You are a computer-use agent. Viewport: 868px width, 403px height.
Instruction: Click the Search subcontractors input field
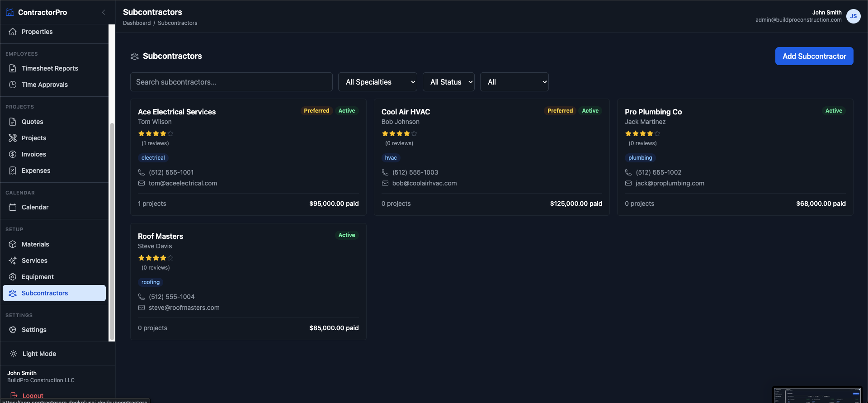(231, 82)
